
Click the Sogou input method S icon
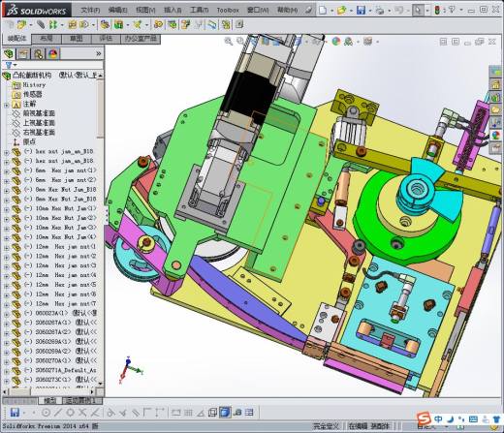click(x=424, y=419)
